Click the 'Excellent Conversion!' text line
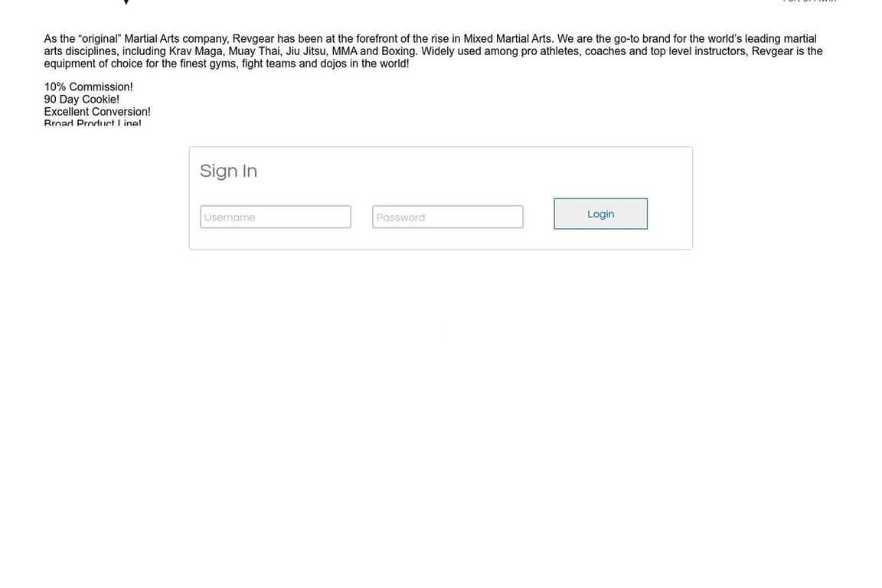This screenshot has height=588, width=882. [x=97, y=112]
